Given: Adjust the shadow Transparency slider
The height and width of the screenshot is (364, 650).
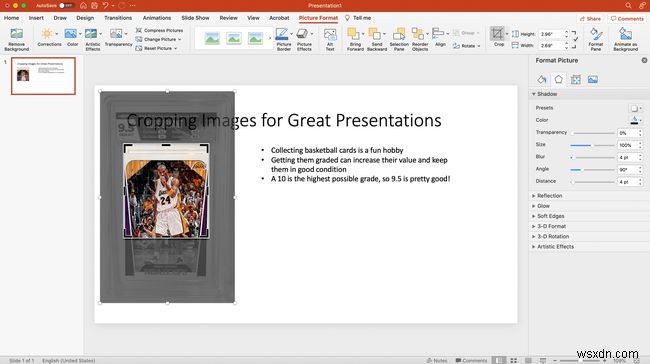Looking at the screenshot, I should pos(593,133).
